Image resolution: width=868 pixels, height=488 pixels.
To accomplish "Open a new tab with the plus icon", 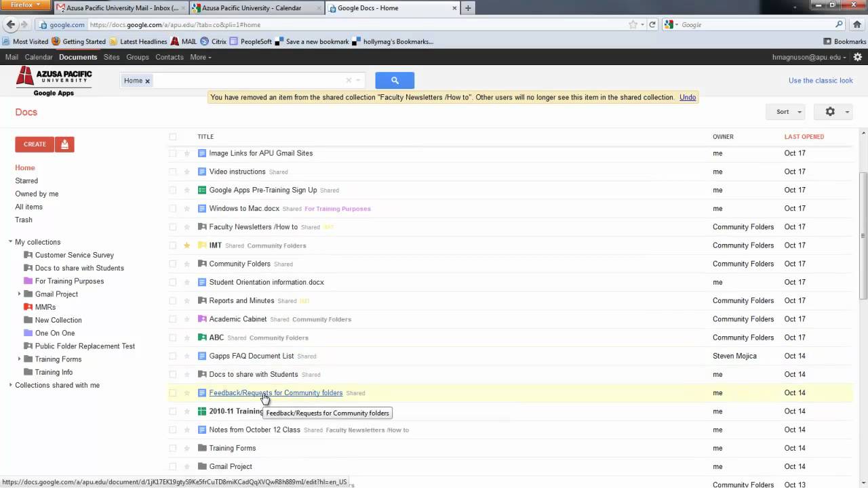I will (x=468, y=8).
